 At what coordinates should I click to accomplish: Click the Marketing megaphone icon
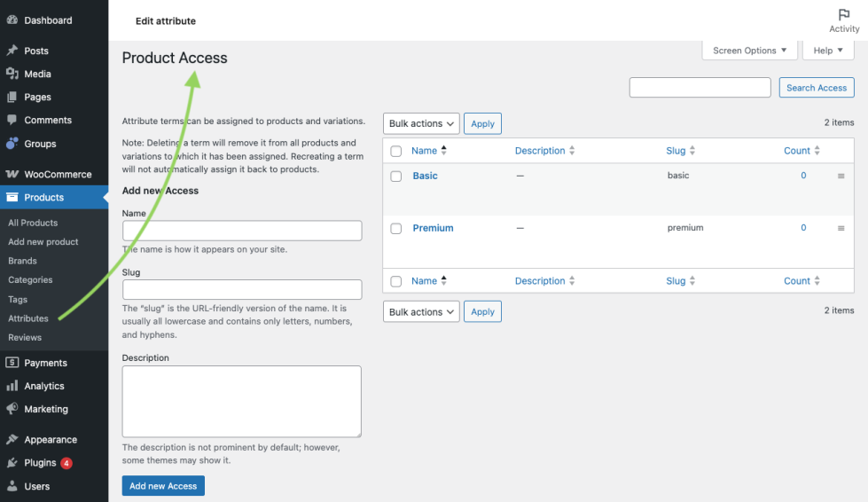(x=12, y=409)
